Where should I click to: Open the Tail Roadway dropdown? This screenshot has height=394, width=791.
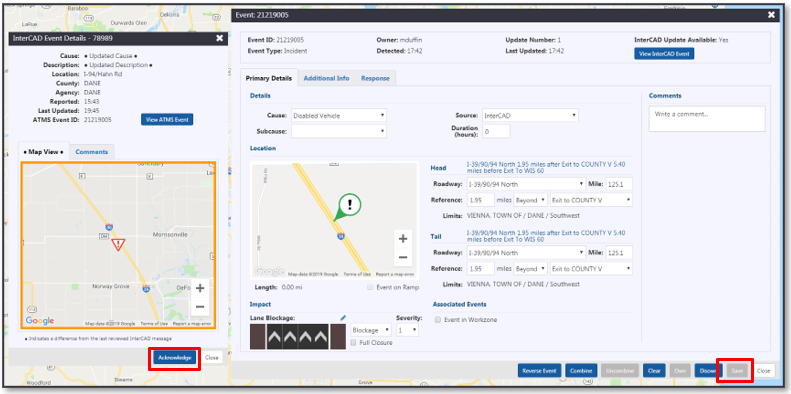pos(526,253)
